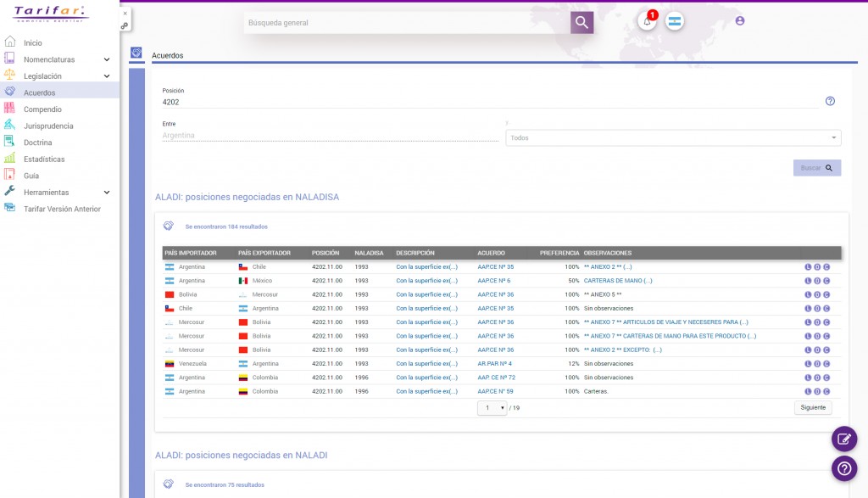Click 'Se encontraron 184 resultados' text
This screenshot has width=868, height=498.
pos(226,227)
